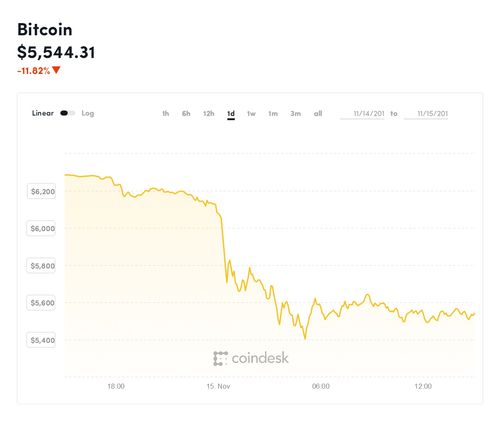Click the Bitcoin title heading
Image resolution: width=500 pixels, height=421 pixels.
click(45, 29)
